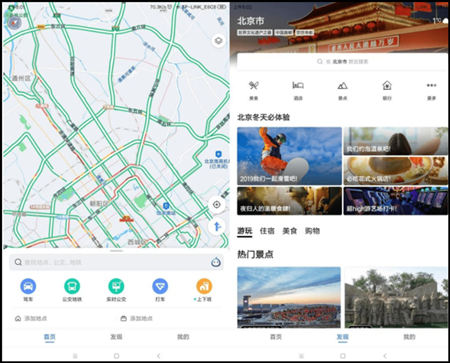Select the 首页 tab in right phone
The image size is (450, 363).
pos(276,337)
